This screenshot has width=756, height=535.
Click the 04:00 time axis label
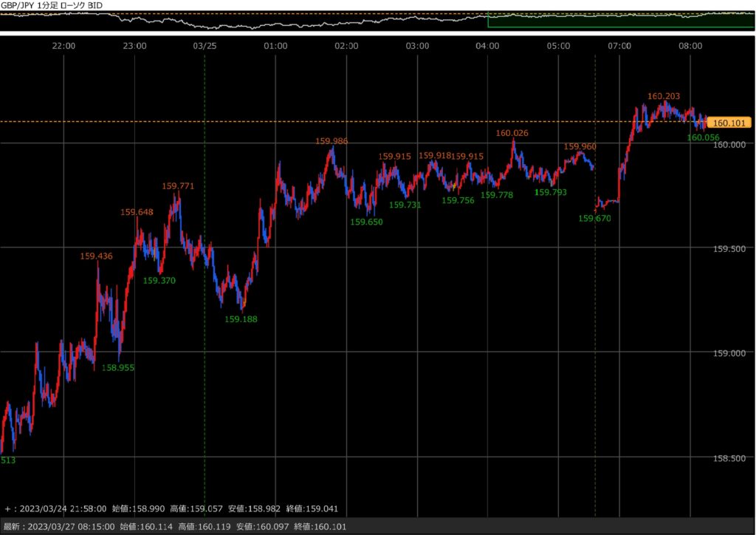tap(487, 46)
